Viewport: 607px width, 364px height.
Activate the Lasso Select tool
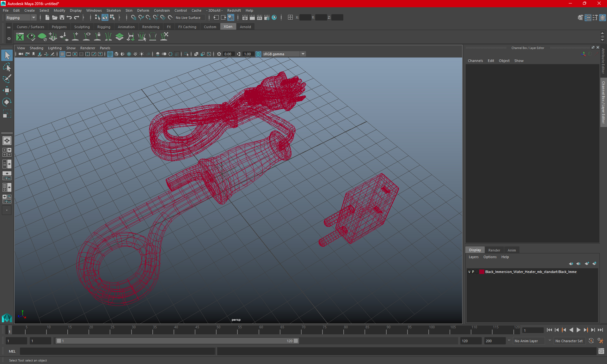[7, 67]
